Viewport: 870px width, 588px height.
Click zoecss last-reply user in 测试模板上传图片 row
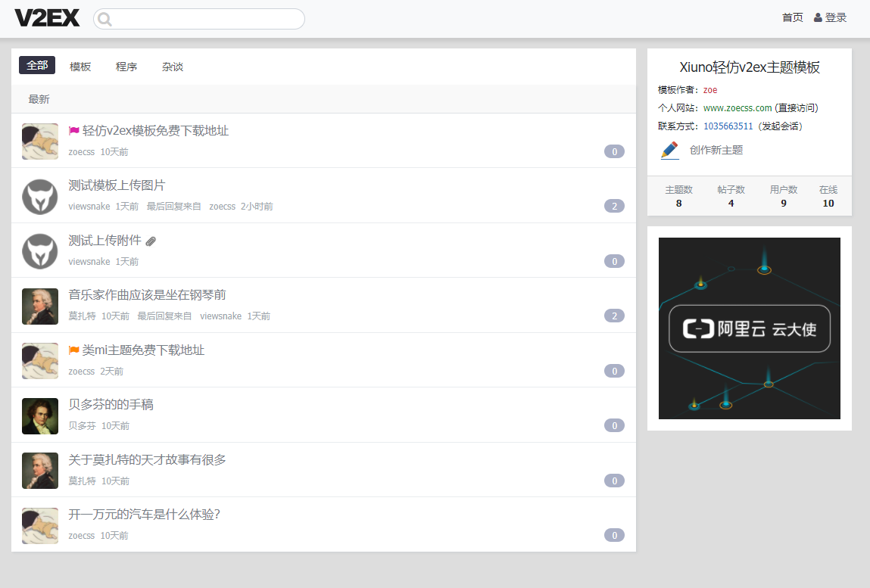[x=222, y=207]
